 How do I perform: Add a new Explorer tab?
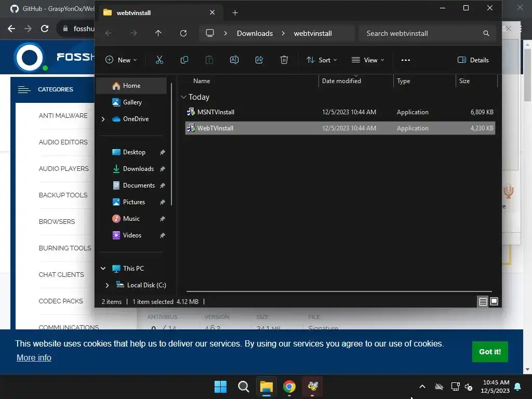click(x=235, y=13)
